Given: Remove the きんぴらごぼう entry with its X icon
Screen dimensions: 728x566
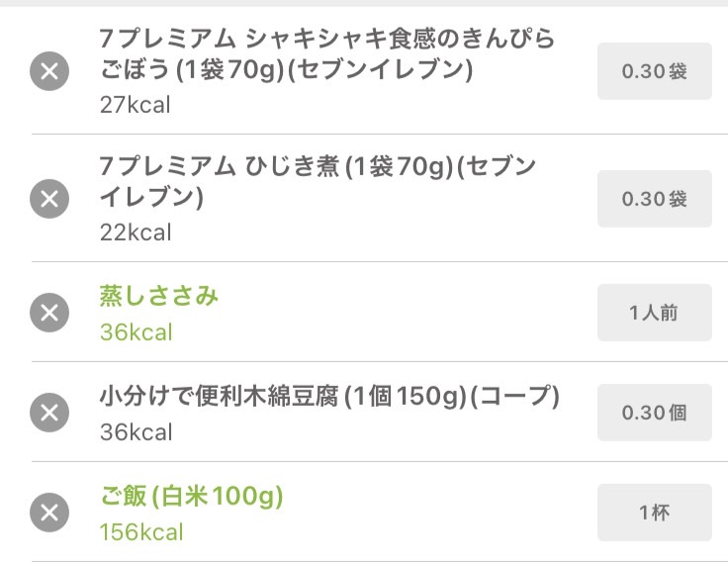Looking at the screenshot, I should [x=49, y=71].
